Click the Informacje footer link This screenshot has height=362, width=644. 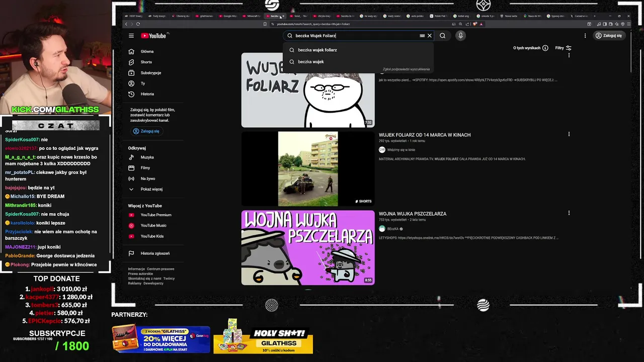click(136, 269)
